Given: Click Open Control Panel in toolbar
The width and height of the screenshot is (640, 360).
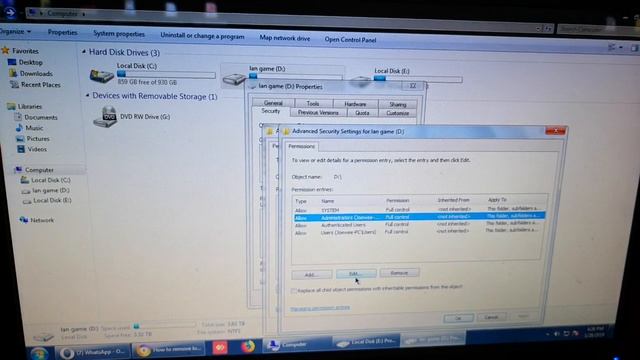Looking at the screenshot, I should tap(350, 40).
